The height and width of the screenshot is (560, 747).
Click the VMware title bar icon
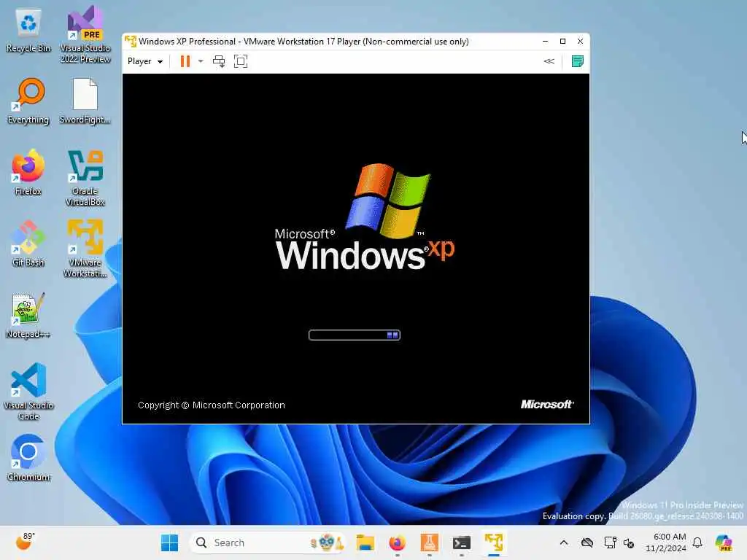click(130, 42)
